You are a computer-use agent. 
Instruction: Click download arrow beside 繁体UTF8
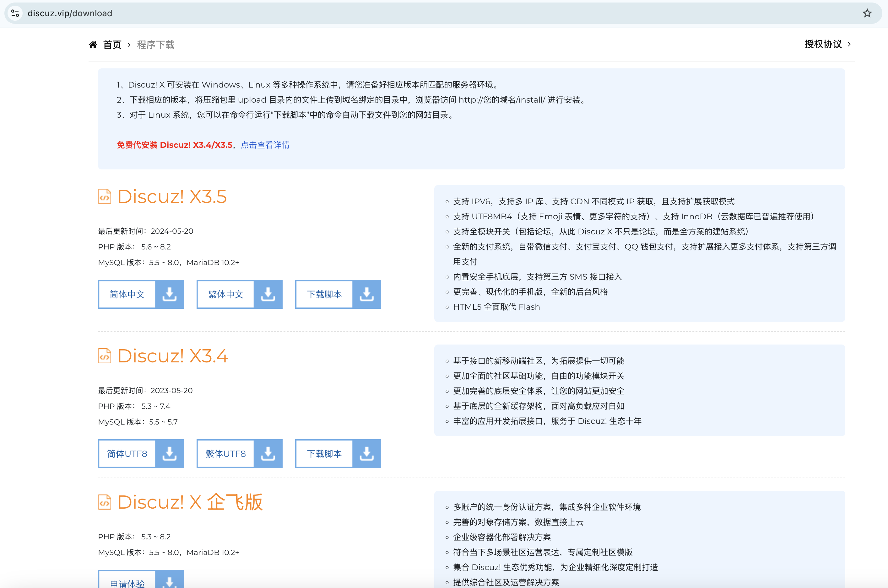coord(268,454)
